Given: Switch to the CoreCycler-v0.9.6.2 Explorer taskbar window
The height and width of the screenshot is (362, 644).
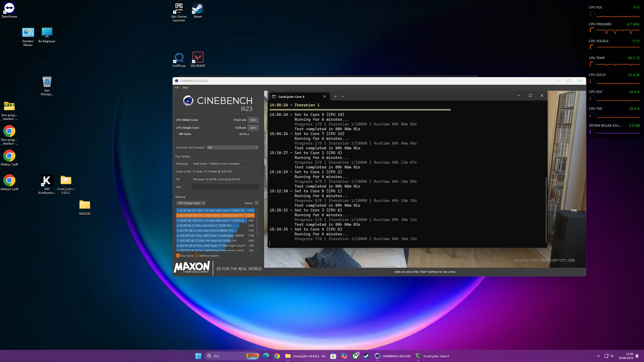Looking at the screenshot, I should pyautogui.click(x=305, y=356).
